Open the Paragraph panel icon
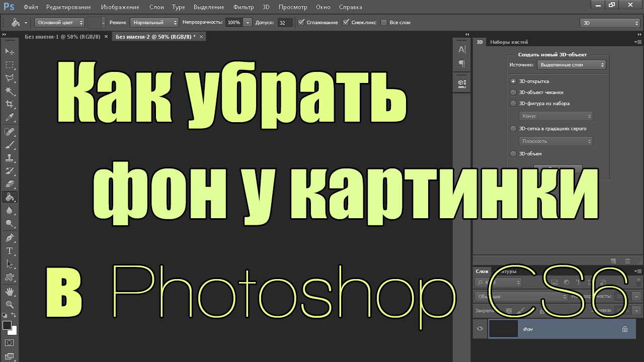Viewport: 644px width, 362px height. point(461,63)
